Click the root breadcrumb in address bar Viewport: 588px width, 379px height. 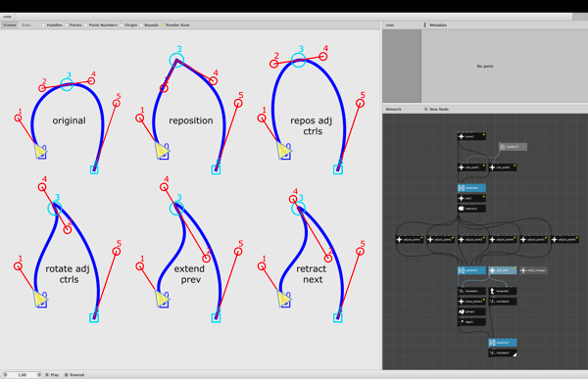7,17
